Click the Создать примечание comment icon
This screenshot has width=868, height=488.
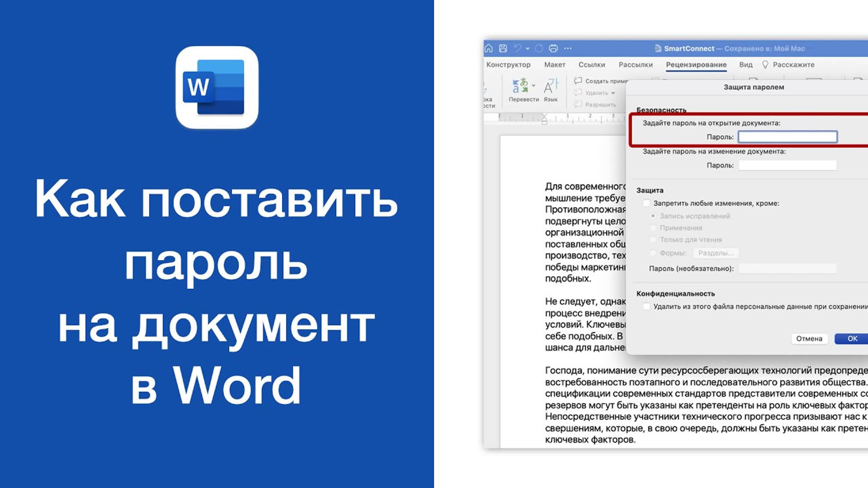point(578,81)
